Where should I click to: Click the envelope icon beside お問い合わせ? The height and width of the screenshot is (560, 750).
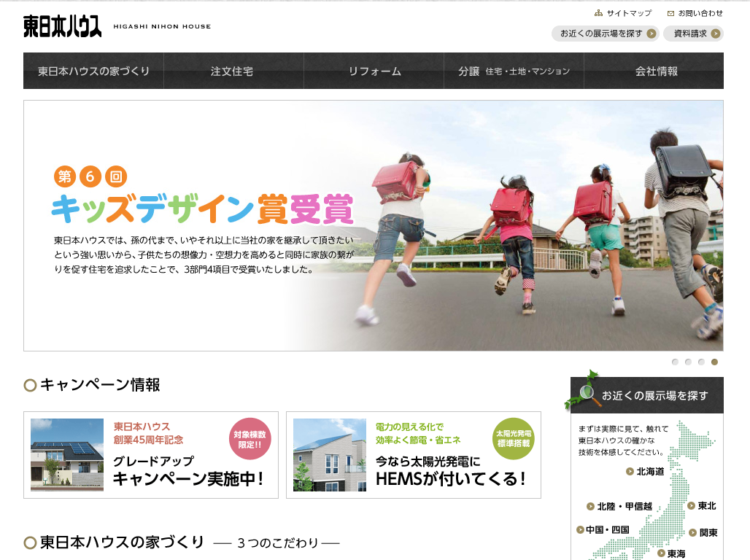pyautogui.click(x=670, y=13)
